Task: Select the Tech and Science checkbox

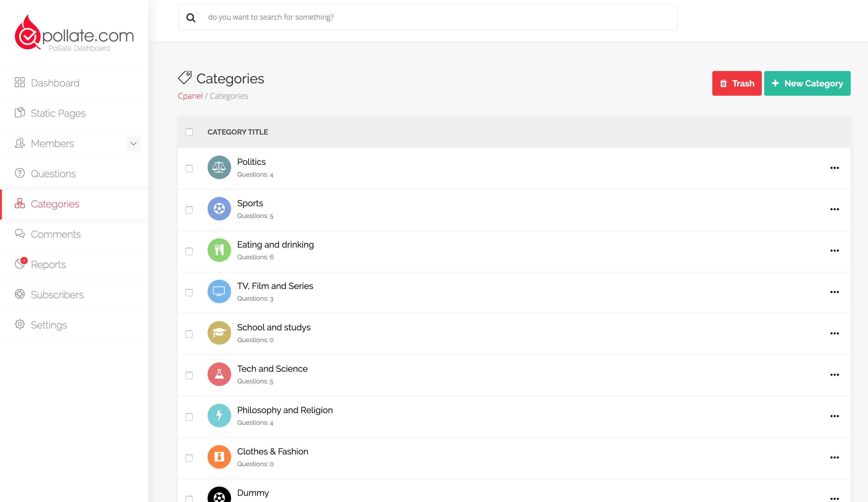Action: pyautogui.click(x=189, y=375)
